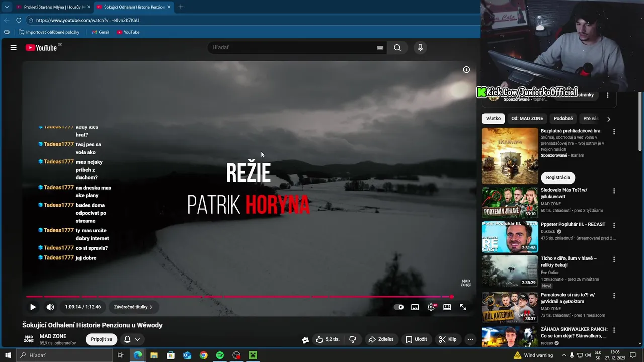The height and width of the screenshot is (362, 644).
Task: Open Importovať obľúbené položky bookmark
Action: tap(49, 32)
